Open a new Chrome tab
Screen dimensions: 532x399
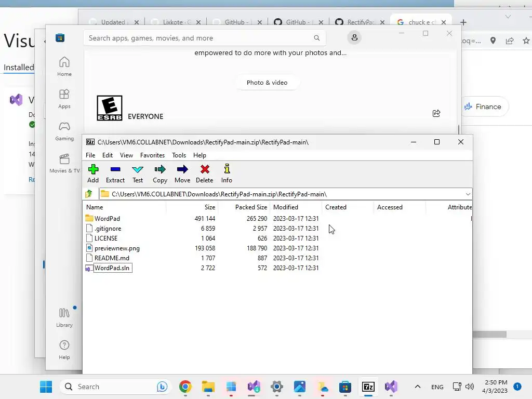(463, 22)
